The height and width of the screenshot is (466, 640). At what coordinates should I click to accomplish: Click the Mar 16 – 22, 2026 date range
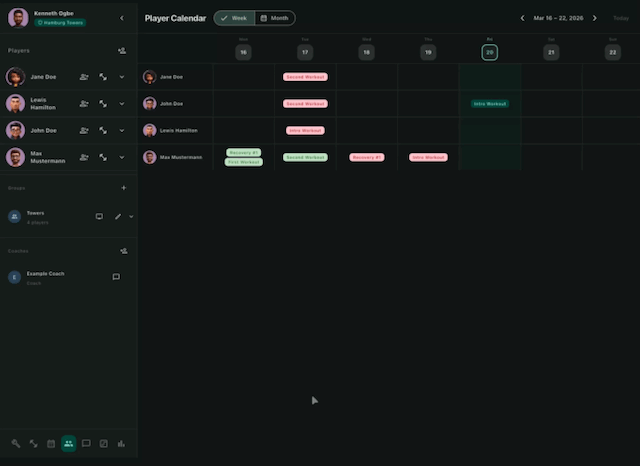[x=558, y=18]
